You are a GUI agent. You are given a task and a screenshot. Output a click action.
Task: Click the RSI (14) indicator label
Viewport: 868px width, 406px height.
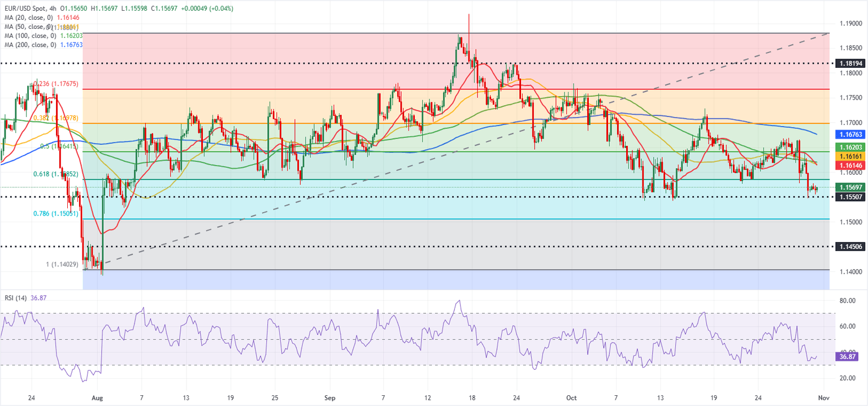pos(18,298)
